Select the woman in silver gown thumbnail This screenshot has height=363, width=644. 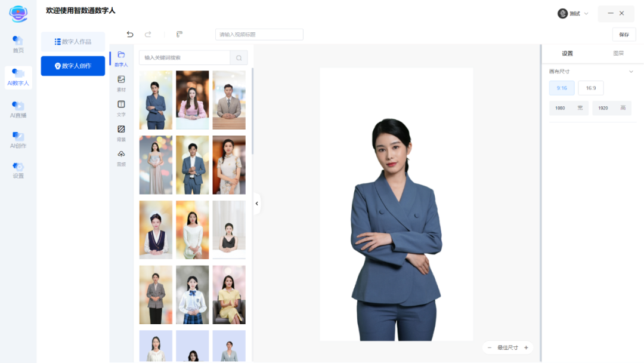pyautogui.click(x=156, y=165)
